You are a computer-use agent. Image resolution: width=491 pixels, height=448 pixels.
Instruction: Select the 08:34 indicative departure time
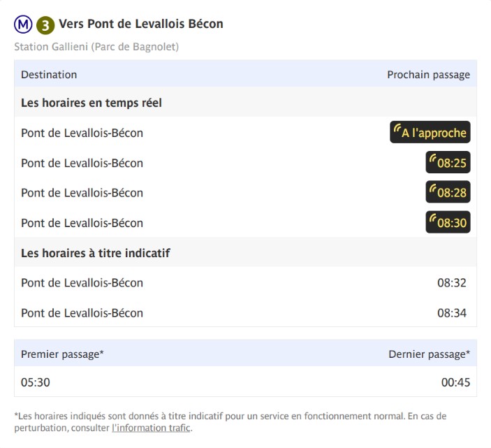pyautogui.click(x=452, y=313)
